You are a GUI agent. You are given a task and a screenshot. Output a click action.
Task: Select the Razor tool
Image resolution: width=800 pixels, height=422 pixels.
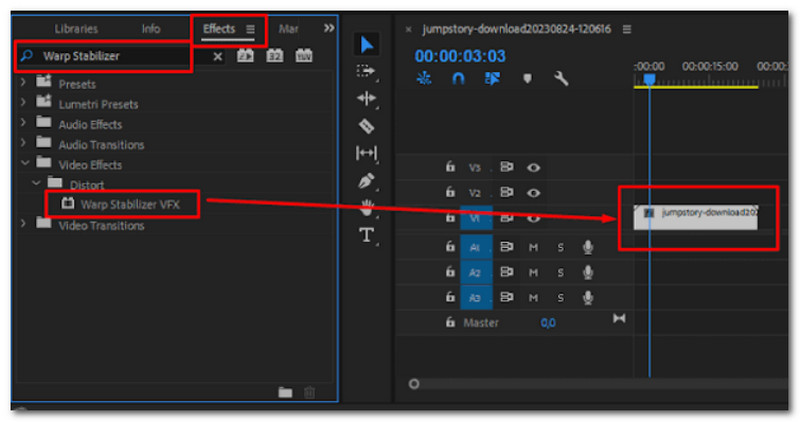click(x=366, y=126)
